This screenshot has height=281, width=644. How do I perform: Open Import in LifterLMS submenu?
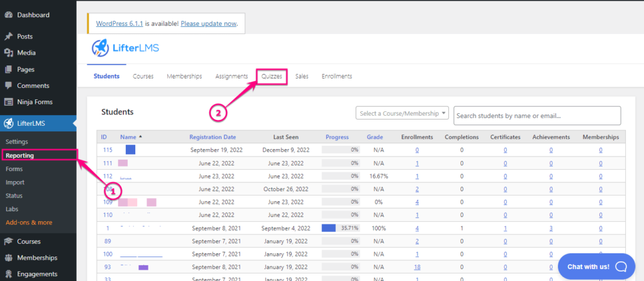[15, 182]
